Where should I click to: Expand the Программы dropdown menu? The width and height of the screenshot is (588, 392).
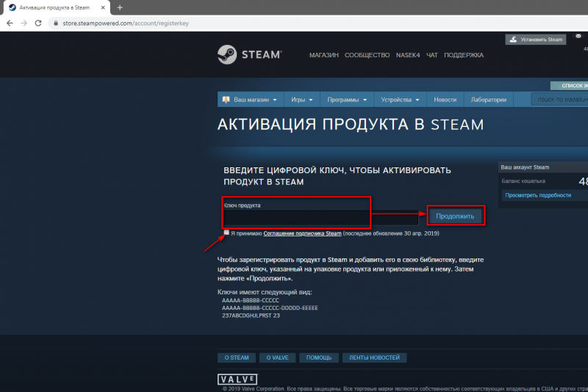click(x=347, y=100)
